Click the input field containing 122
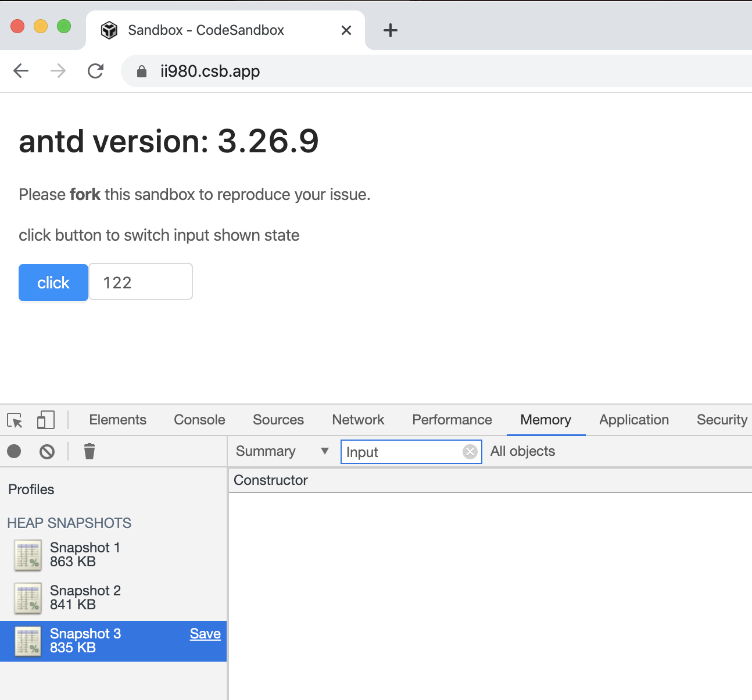Image resolution: width=752 pixels, height=700 pixels. (x=140, y=281)
